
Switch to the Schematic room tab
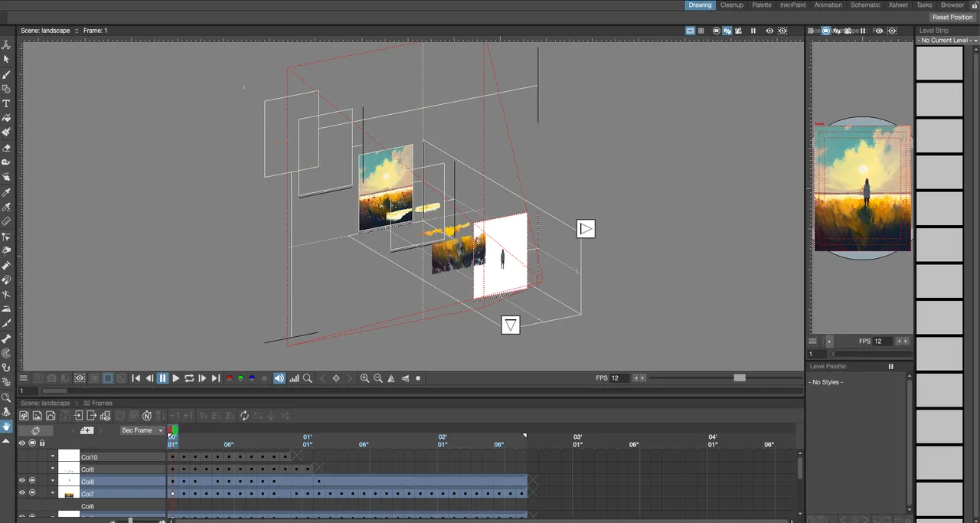pos(865,5)
